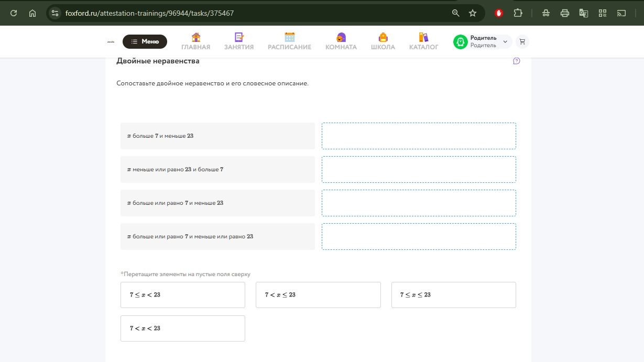Click the incognito hat-and-glasses toolbar icon

[x=546, y=13]
